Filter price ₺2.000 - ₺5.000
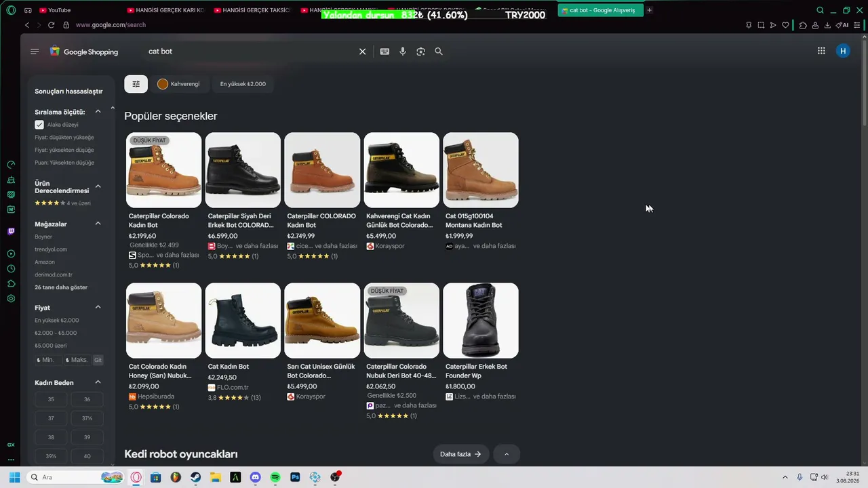 56,333
